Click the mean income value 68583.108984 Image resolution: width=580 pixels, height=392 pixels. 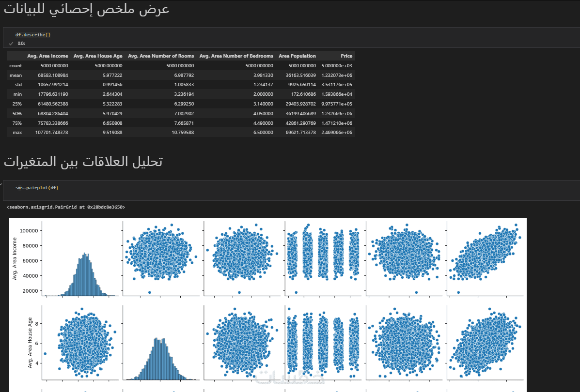(53, 75)
